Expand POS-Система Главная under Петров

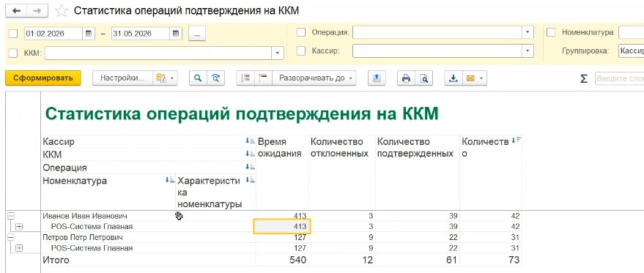tap(19, 248)
